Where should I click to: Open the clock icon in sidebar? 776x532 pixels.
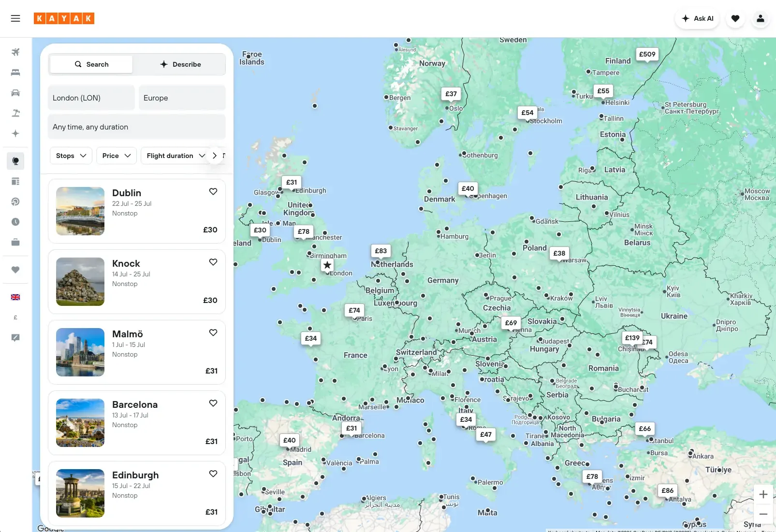[x=15, y=222]
